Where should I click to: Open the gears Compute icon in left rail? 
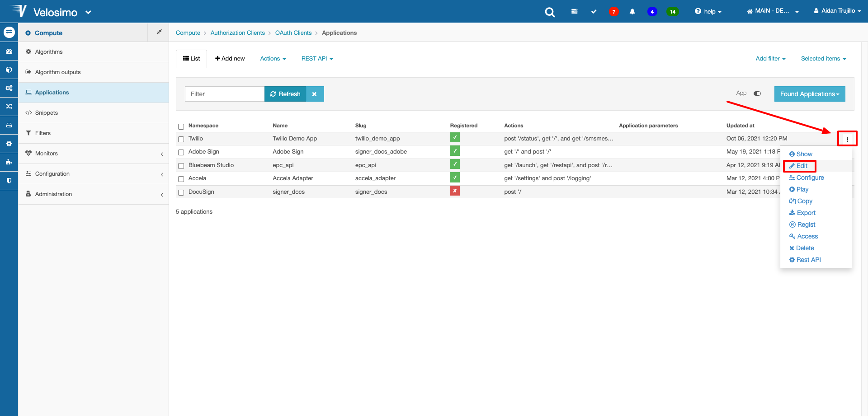click(9, 88)
